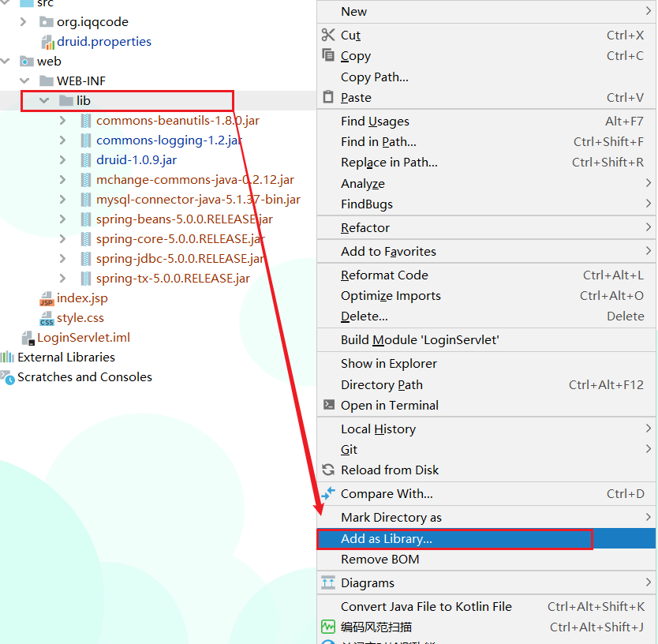Select spring-tx-5.0.0.RELEASE.jar file name
Image resolution: width=658 pixels, height=644 pixels.
173,279
